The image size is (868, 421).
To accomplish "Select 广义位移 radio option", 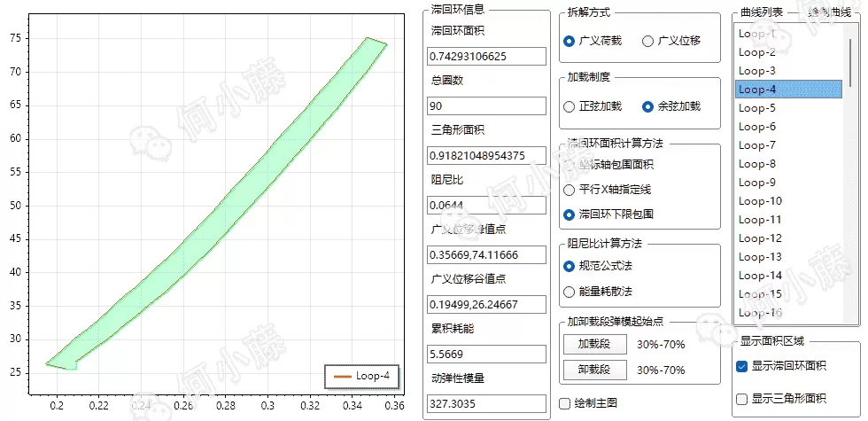I will (648, 41).
